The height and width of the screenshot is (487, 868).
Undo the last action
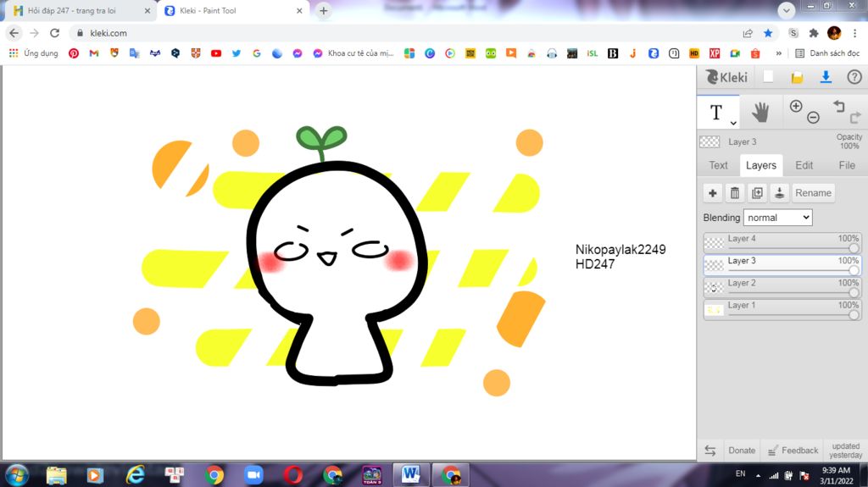(x=838, y=106)
